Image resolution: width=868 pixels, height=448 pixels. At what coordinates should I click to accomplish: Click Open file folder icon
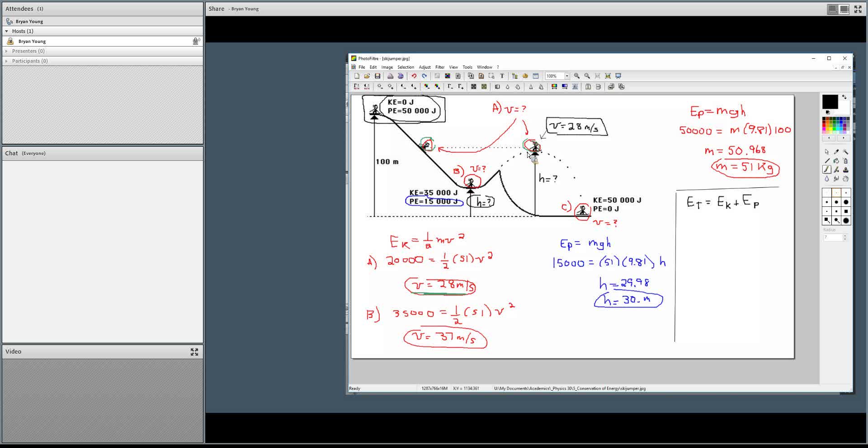(x=367, y=76)
